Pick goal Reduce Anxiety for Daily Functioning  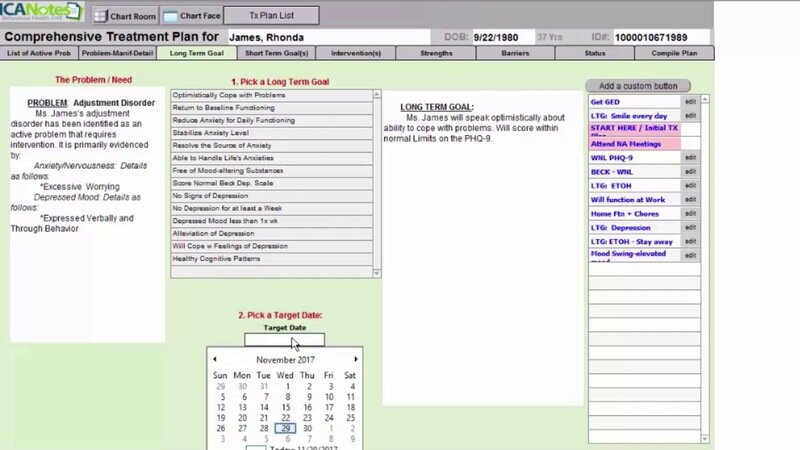[x=271, y=120]
